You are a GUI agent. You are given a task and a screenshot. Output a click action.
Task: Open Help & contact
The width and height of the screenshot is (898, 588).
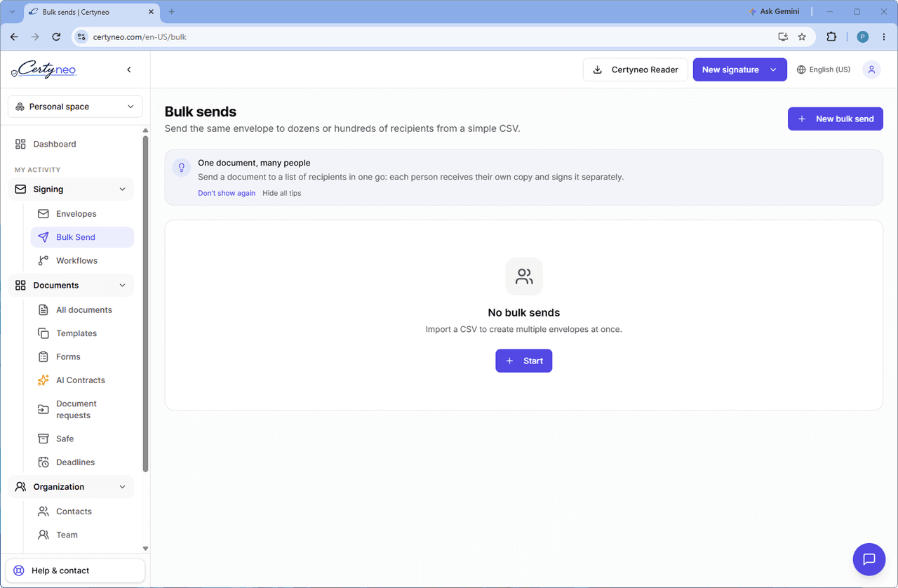pos(75,570)
